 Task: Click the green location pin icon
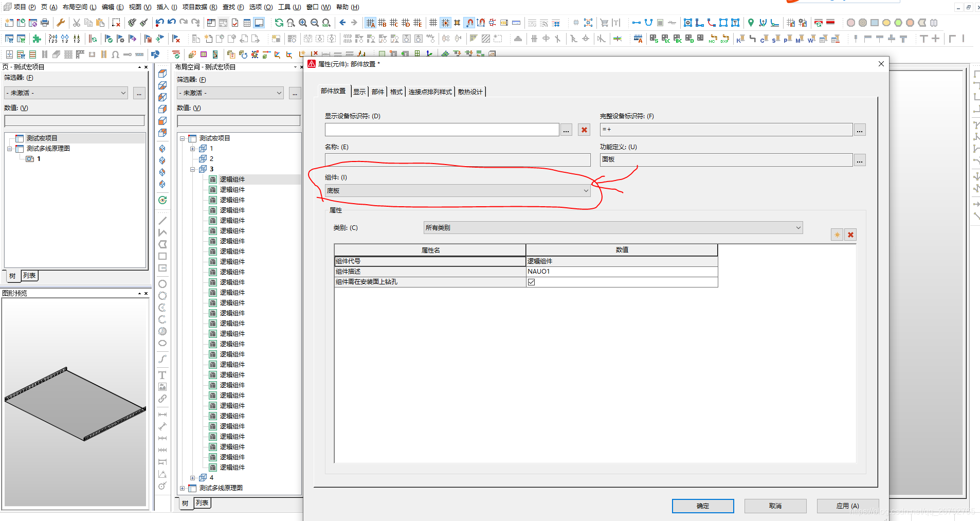[751, 23]
